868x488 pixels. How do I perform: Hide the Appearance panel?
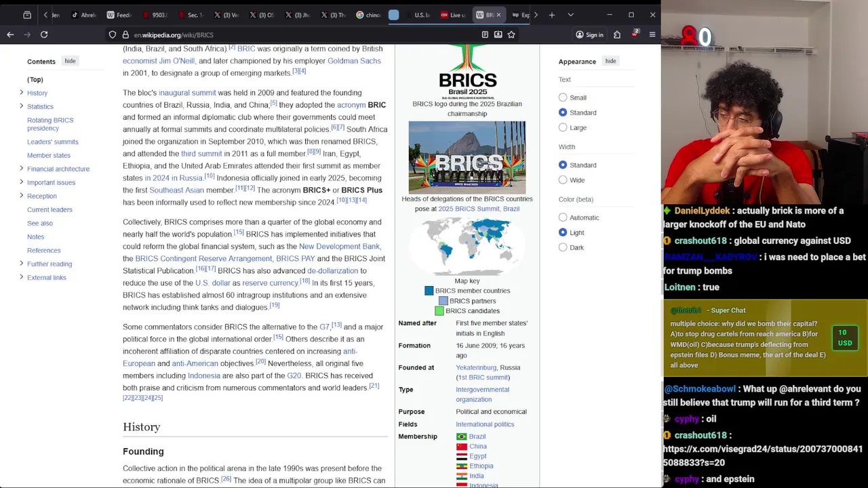pos(610,61)
